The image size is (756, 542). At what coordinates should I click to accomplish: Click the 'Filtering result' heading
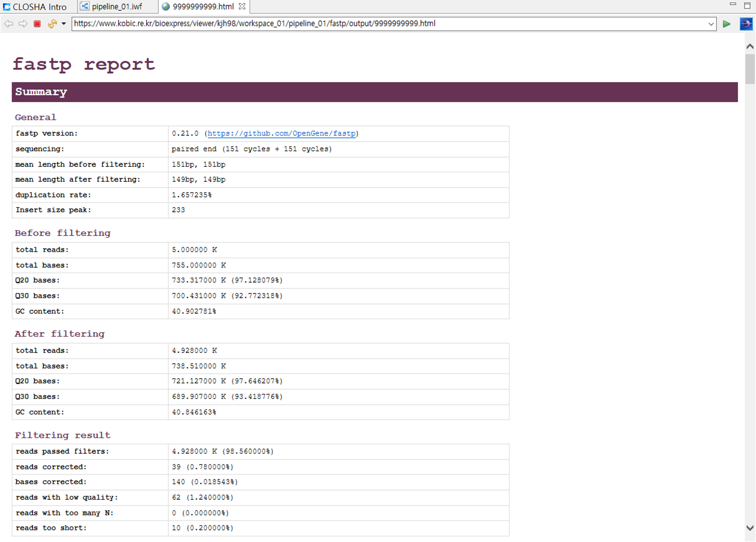point(63,435)
